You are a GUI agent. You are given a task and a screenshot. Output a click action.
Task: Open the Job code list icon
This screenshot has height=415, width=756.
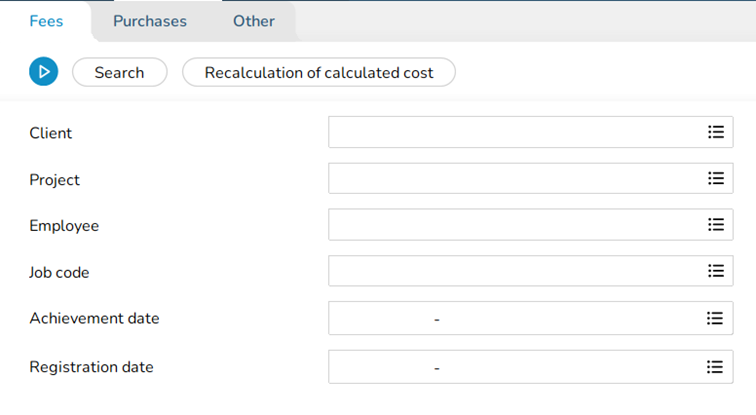715,271
